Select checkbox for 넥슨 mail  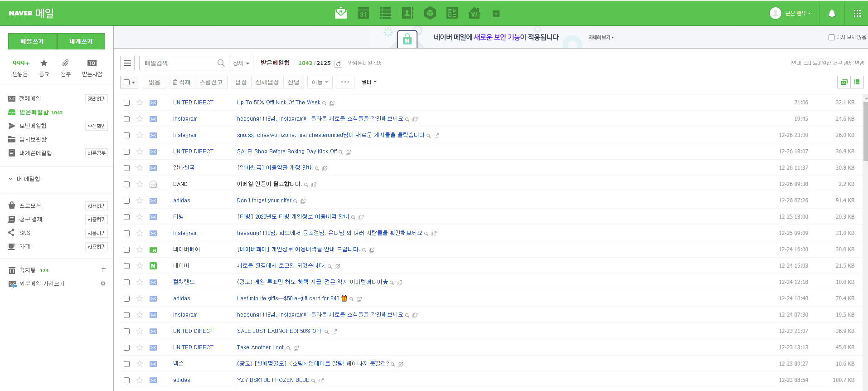126,364
